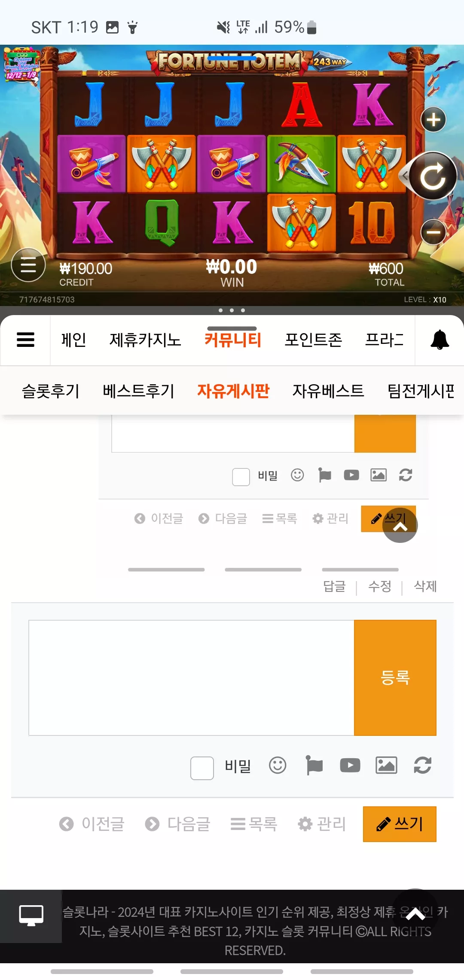Open the site hamburger menu
The image size is (464, 980).
25,340
